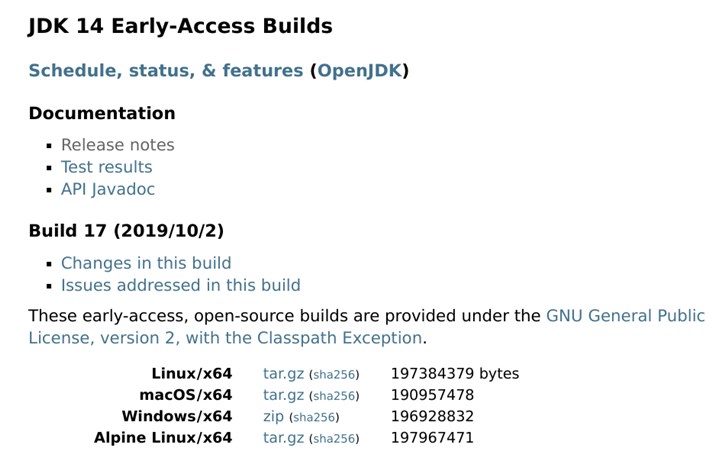
Task: Open the GNU General Public License link
Action: [x=625, y=316]
